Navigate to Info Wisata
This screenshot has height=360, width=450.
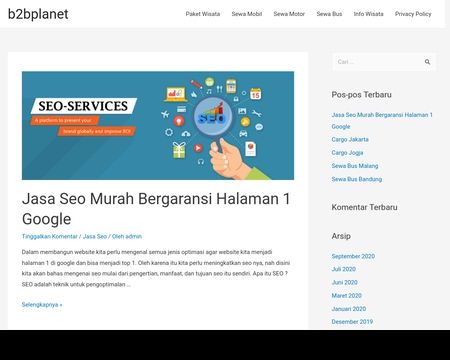click(x=368, y=14)
